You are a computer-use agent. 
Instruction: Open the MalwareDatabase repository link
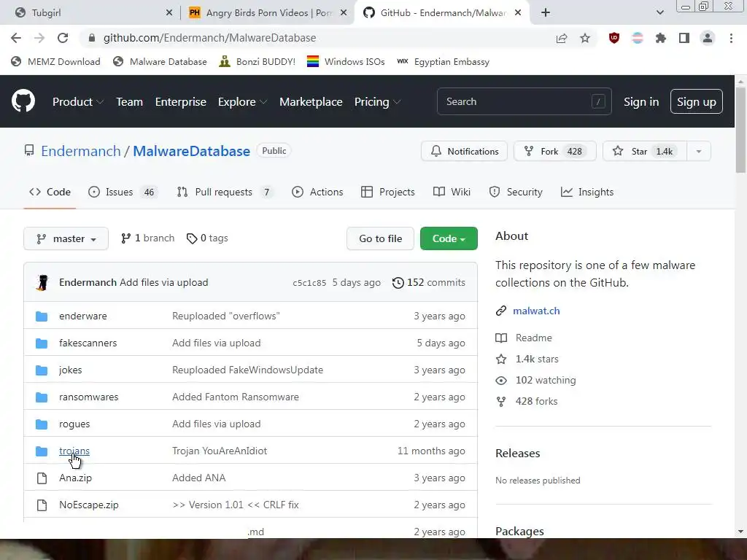pyautogui.click(x=192, y=151)
